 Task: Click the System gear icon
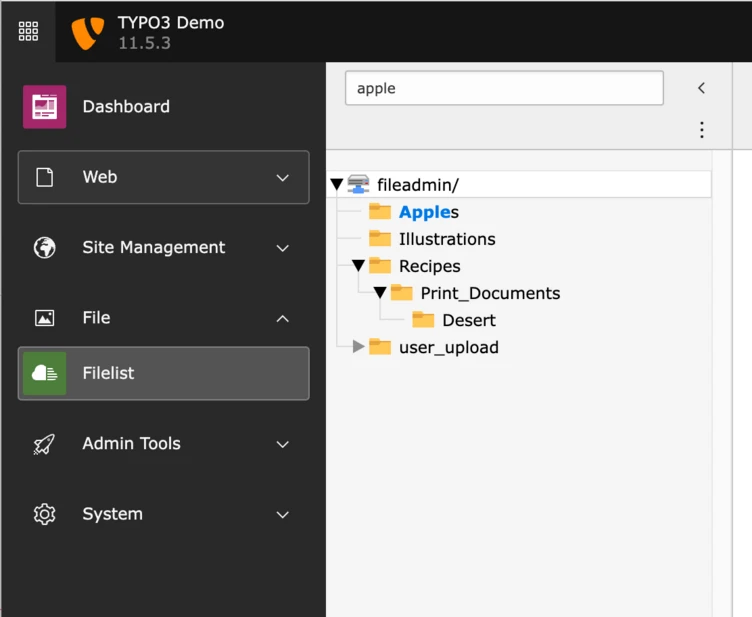pyautogui.click(x=44, y=514)
